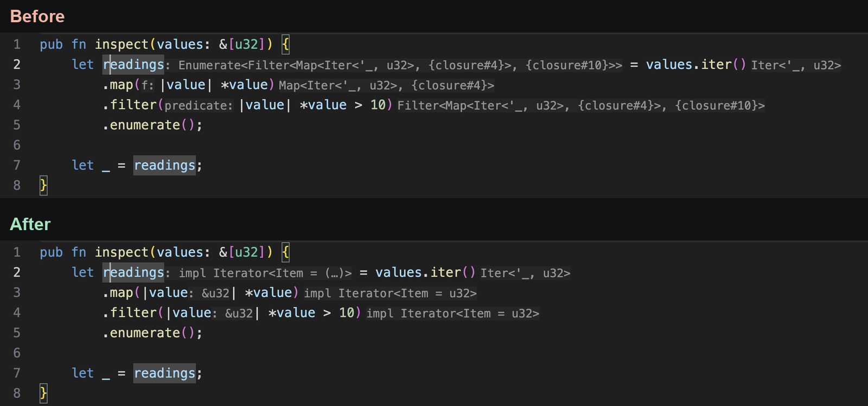Viewport: 868px width, 406px height.
Task: Click highlighted "readings" on After line 7
Action: click(164, 373)
